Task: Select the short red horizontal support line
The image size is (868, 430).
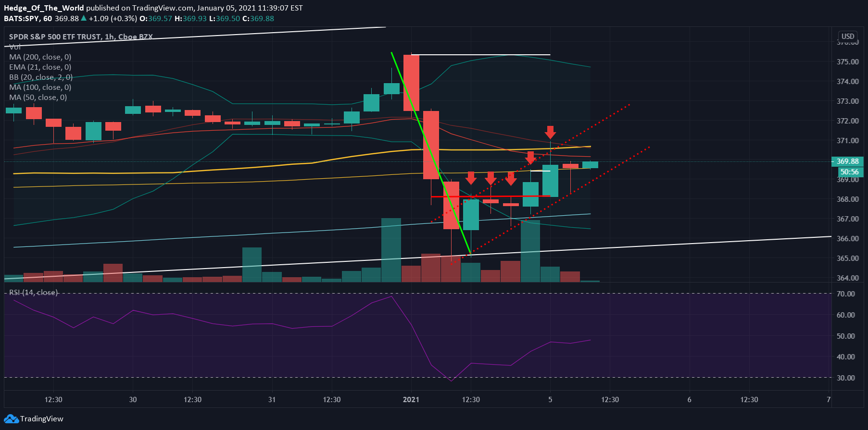Action: tap(491, 197)
